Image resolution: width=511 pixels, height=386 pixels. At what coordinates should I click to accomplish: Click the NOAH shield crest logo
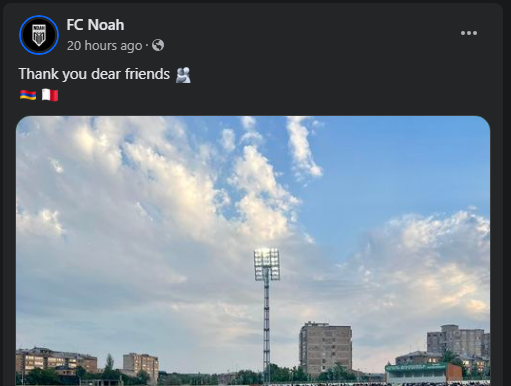point(39,35)
